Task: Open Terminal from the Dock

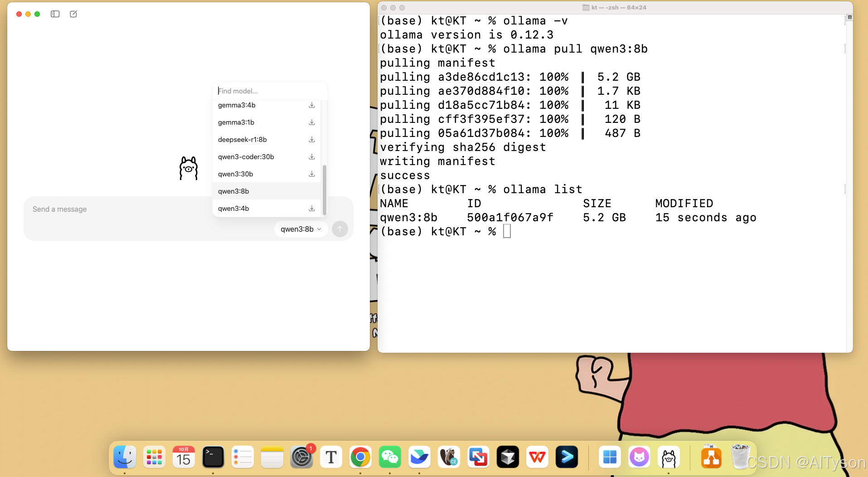Action: (213, 457)
